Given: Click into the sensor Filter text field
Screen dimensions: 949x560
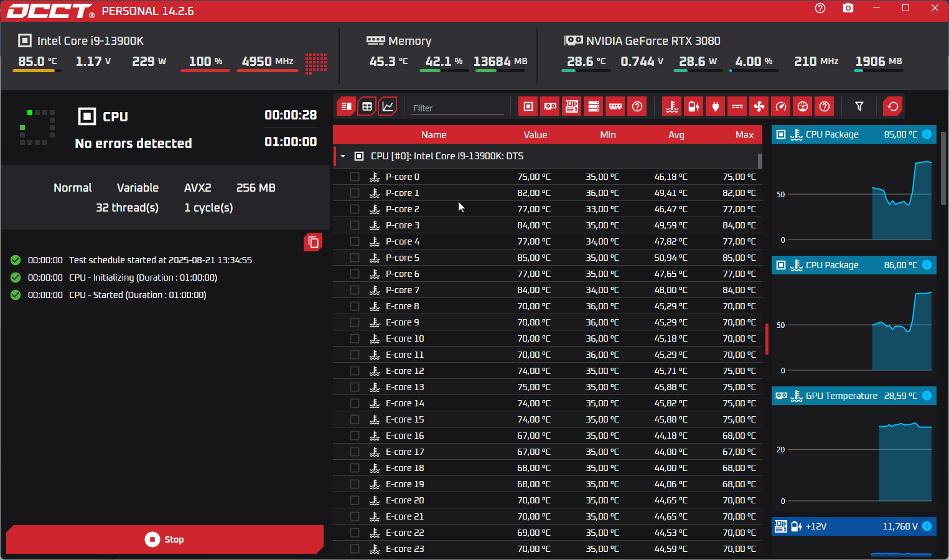Looking at the screenshot, I should click(457, 108).
